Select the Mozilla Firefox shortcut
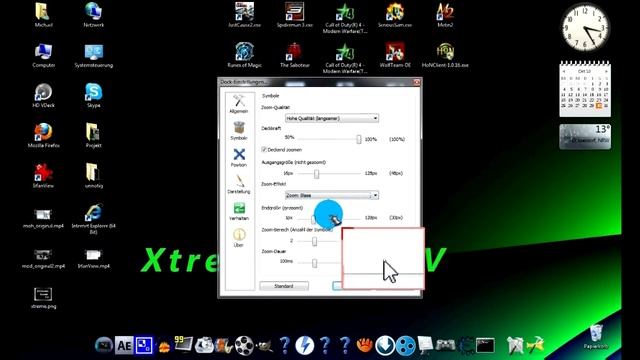This screenshot has width=640, height=360. 43,135
